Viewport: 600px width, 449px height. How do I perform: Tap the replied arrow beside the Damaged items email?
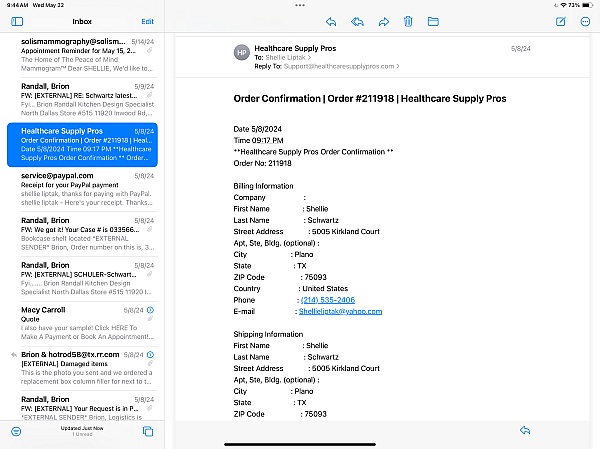[14, 355]
